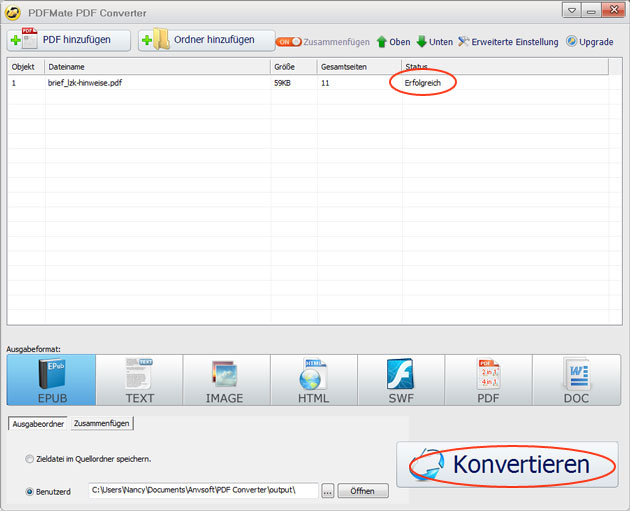Viewport: 630px width, 511px height.
Task: Open Erweiterte Einstellung settings
Action: click(508, 42)
